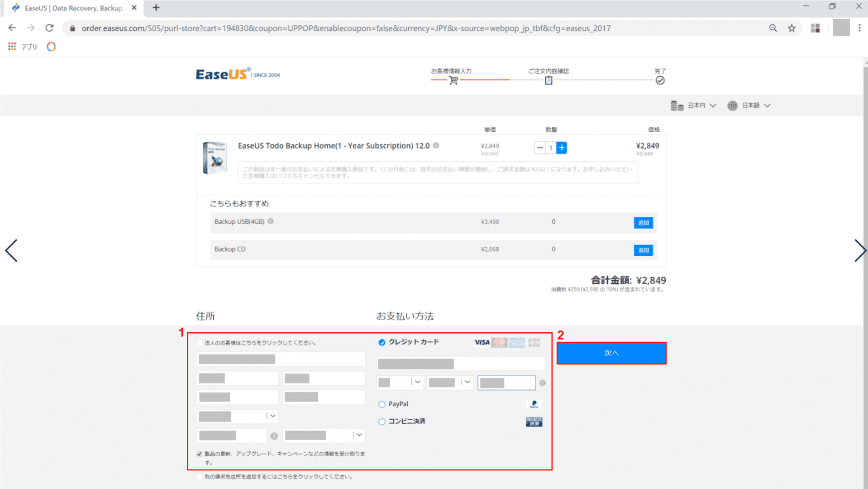
Task: Click the 完了 step label
Action: pos(660,71)
